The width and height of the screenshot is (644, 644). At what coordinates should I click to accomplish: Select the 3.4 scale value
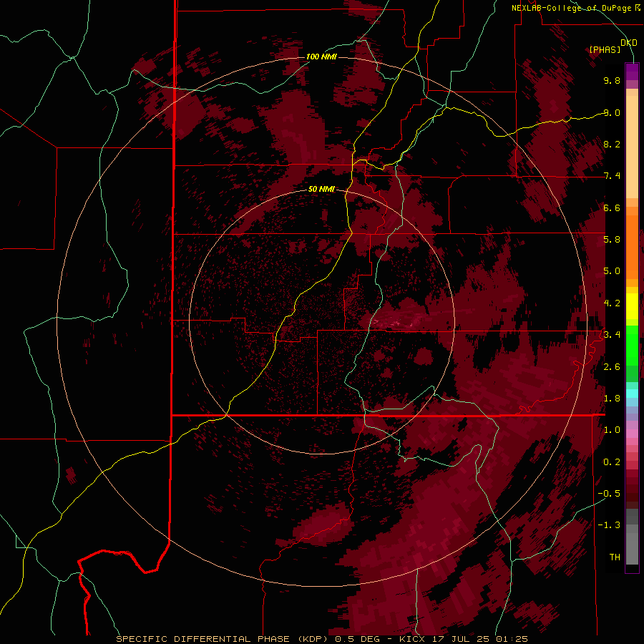tap(612, 335)
